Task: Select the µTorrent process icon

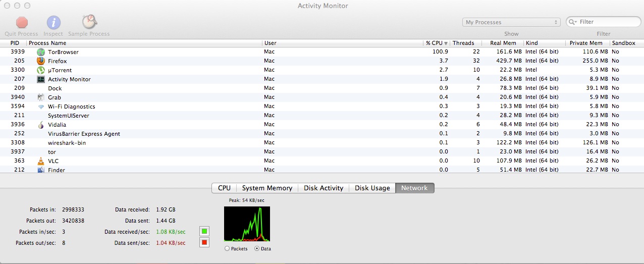Action: tap(41, 70)
